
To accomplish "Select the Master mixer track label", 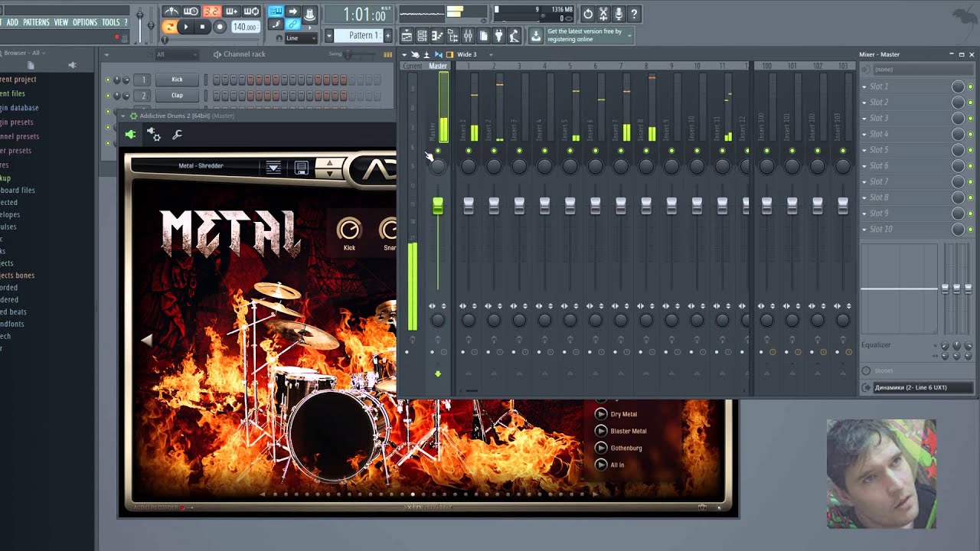I will (438, 67).
